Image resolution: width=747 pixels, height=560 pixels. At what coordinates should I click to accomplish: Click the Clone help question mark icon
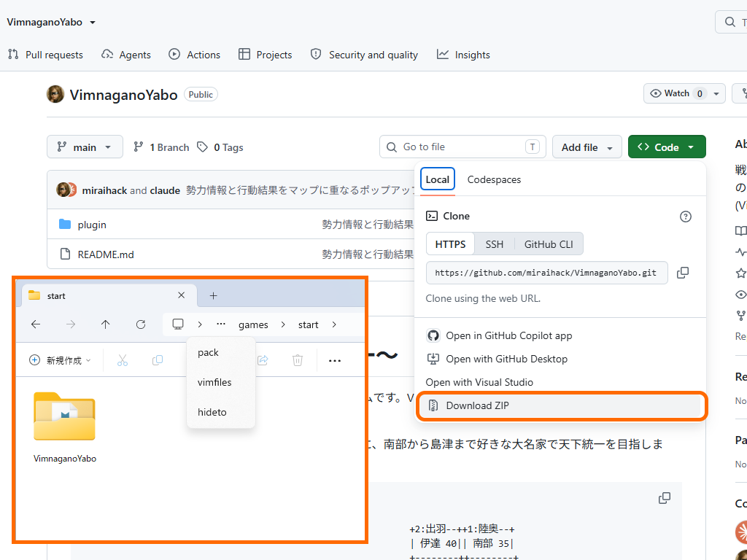[x=686, y=217]
